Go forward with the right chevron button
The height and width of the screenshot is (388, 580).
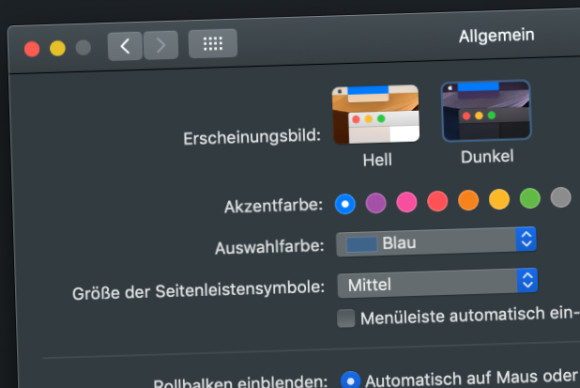click(x=161, y=45)
